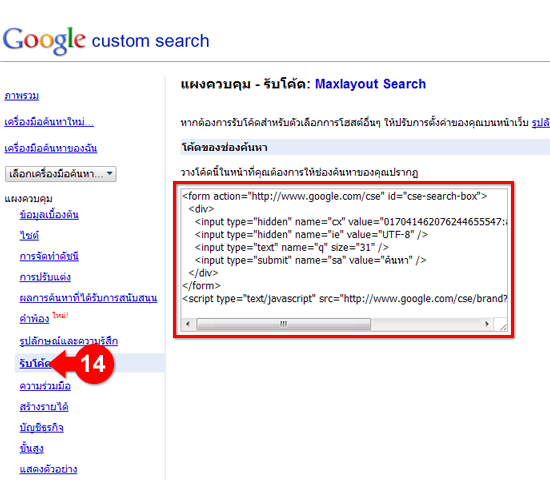This screenshot has width=550, height=480.
Task: Click the 'input type="submit"' code line
Action: tap(310, 260)
